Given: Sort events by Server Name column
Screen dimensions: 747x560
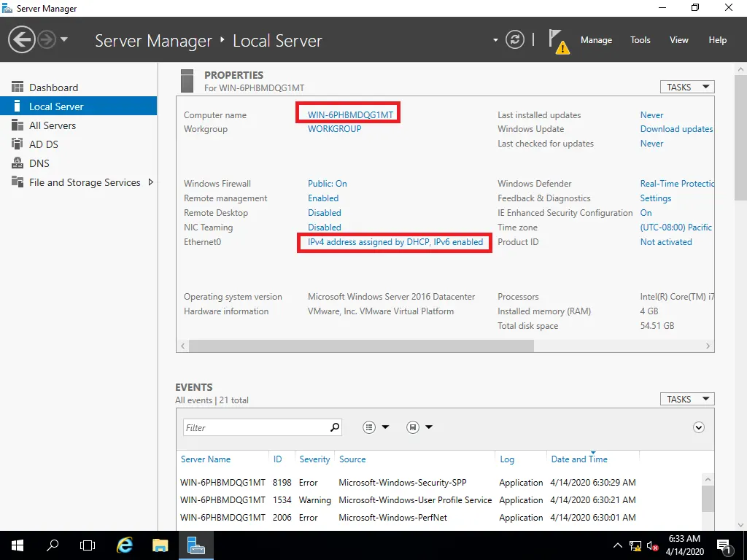Looking at the screenshot, I should click(x=206, y=459).
